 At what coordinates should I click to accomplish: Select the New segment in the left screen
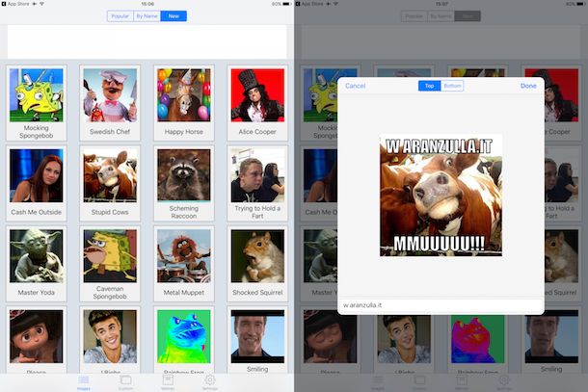[x=174, y=16]
